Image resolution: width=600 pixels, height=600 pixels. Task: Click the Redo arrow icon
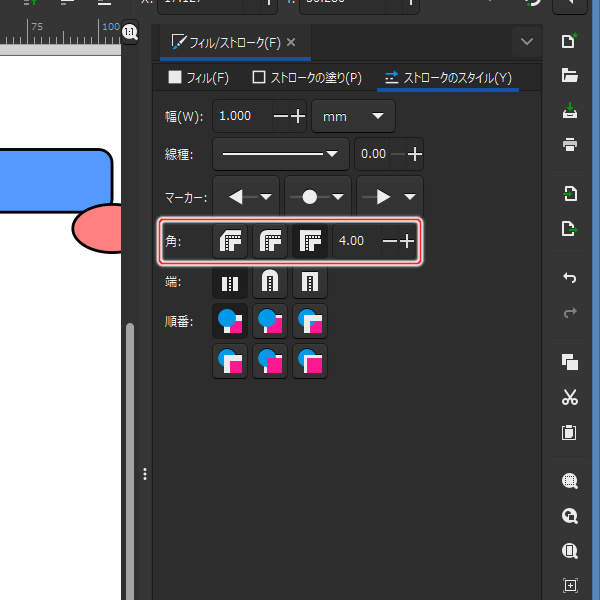(569, 312)
